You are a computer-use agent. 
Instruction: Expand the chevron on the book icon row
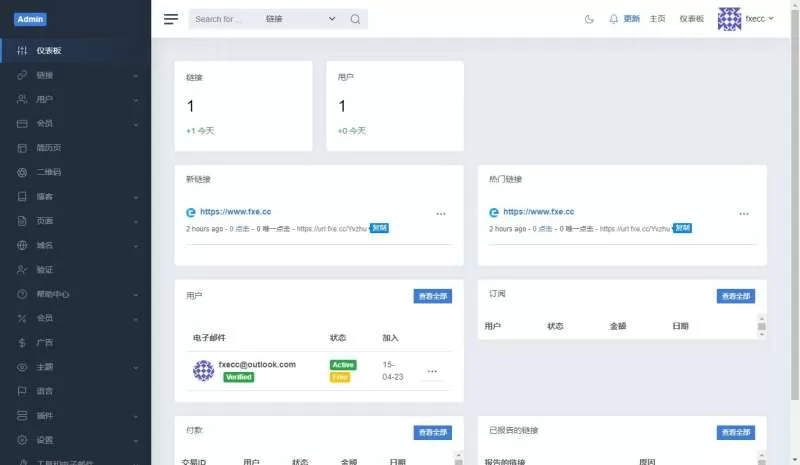click(136, 198)
